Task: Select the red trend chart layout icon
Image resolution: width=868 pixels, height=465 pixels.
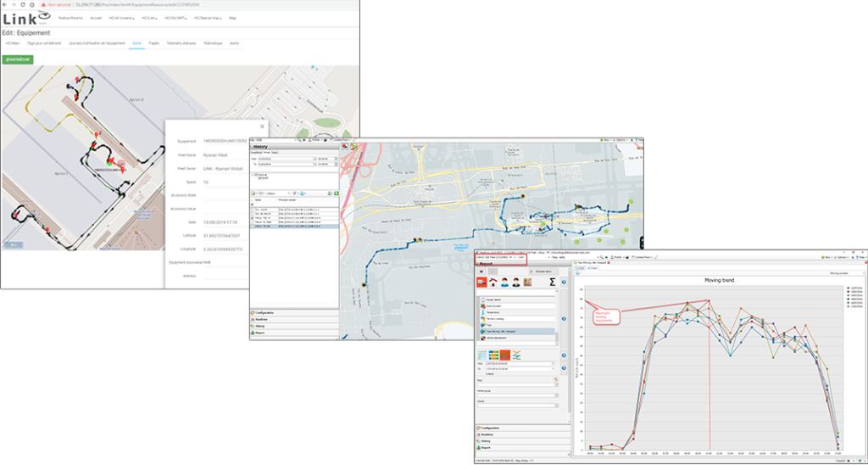Action: click(x=505, y=356)
